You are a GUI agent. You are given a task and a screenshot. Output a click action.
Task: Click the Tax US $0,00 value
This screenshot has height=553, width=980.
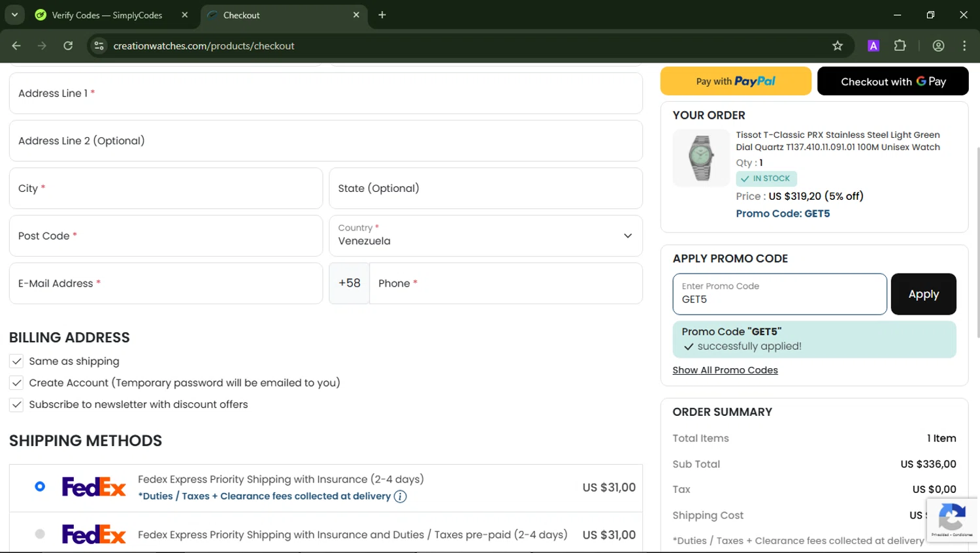pos(934,490)
